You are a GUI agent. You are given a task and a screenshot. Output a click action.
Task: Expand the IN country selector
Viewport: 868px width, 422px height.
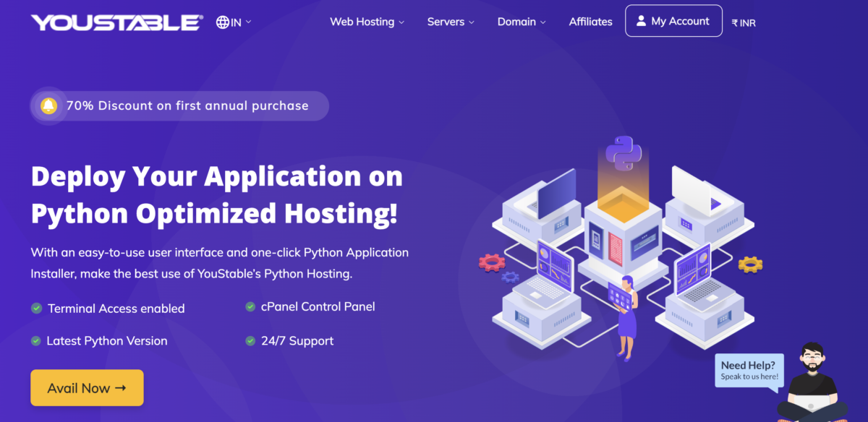click(237, 22)
